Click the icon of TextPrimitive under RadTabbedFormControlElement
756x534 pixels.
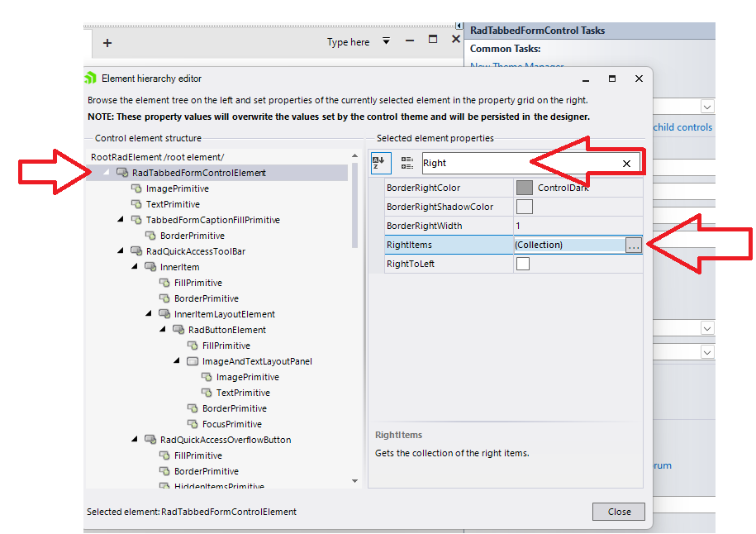click(x=136, y=204)
